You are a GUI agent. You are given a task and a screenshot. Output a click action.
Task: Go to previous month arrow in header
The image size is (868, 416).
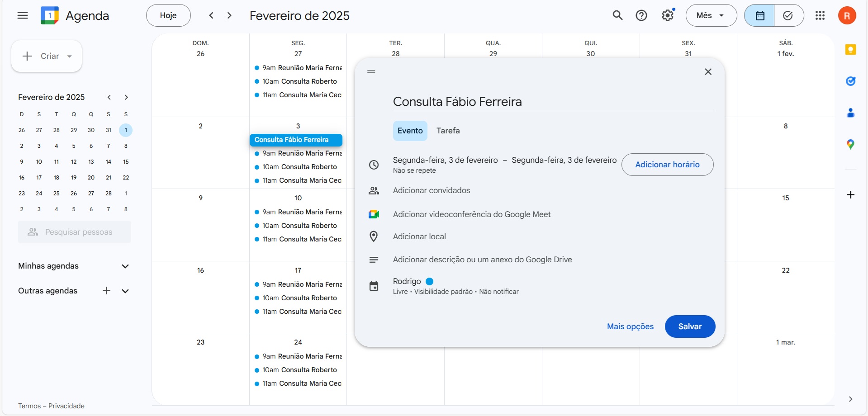click(211, 15)
